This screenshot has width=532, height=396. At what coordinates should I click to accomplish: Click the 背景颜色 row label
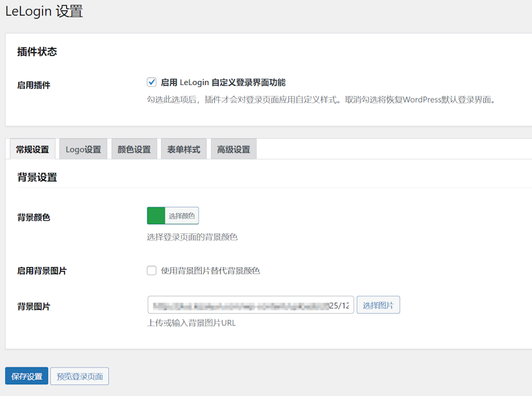[34, 217]
